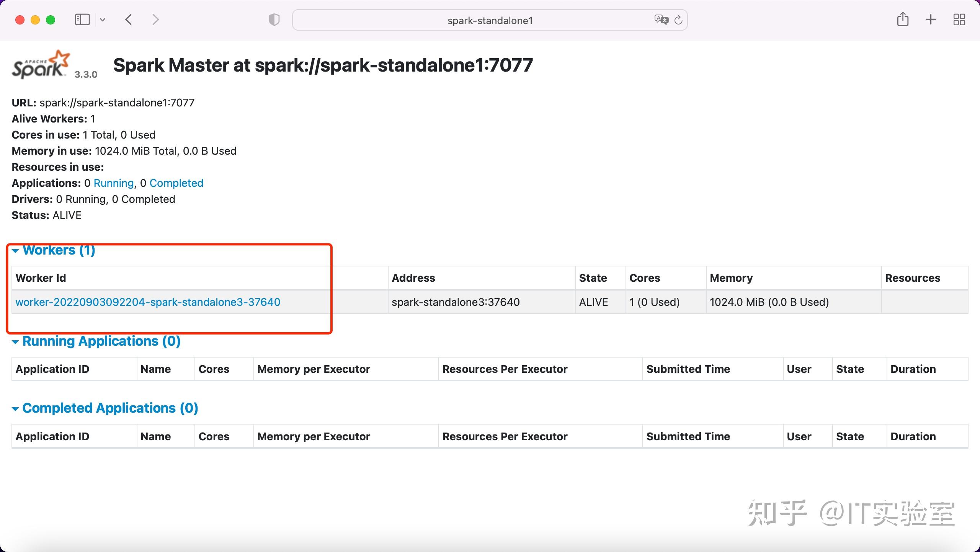The width and height of the screenshot is (980, 552).
Task: Reload the Spark Master page
Action: (679, 20)
